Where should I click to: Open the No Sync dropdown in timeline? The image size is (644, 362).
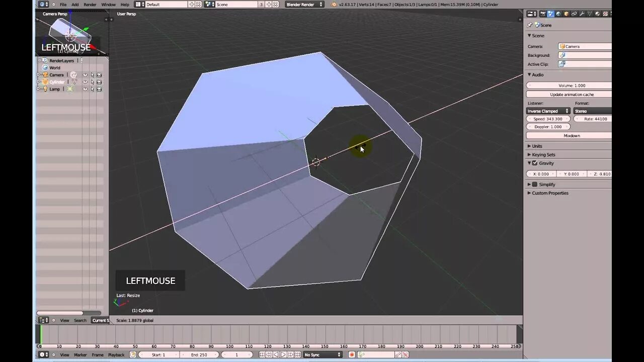(x=323, y=354)
